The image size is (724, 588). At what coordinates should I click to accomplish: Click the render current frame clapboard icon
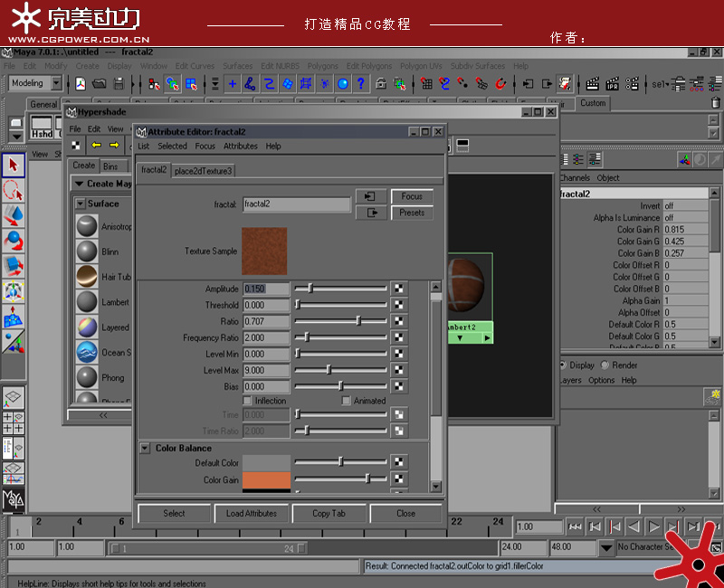point(593,83)
